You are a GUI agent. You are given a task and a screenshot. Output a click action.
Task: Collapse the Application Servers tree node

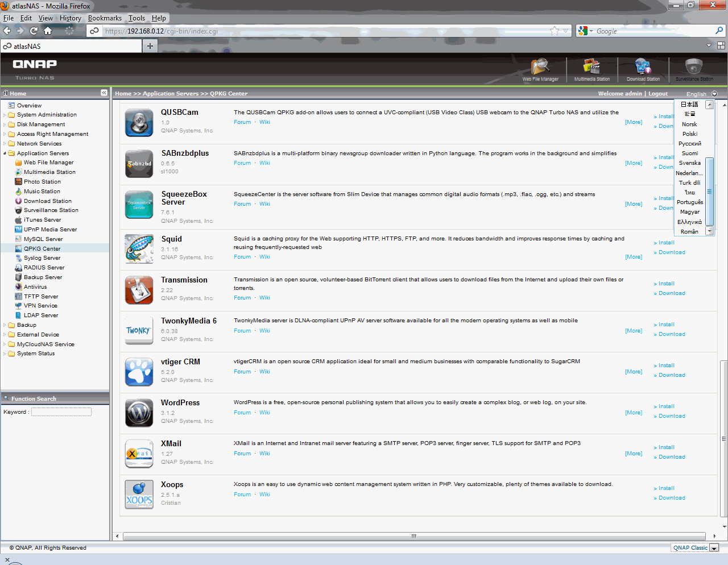[x=5, y=153]
